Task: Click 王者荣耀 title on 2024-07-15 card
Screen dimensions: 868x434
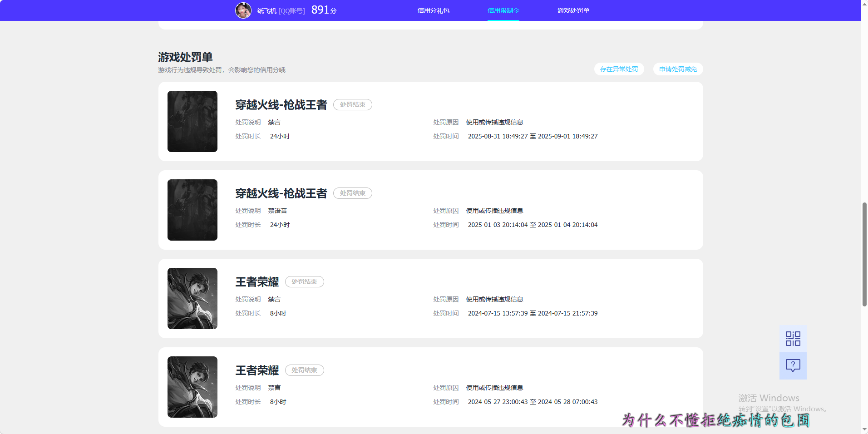Action: pos(257,282)
